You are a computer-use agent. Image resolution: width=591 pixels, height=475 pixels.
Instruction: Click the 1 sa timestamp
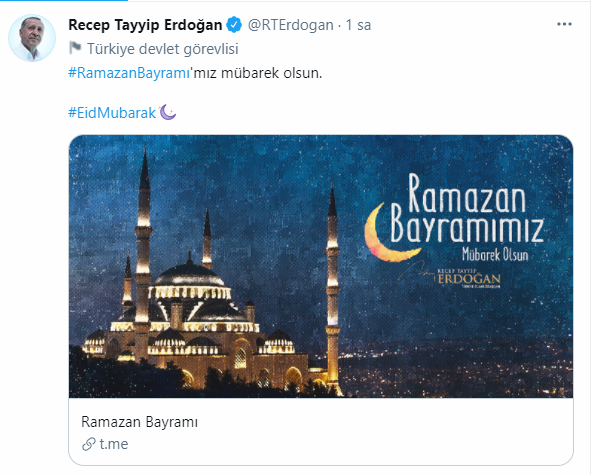358,25
